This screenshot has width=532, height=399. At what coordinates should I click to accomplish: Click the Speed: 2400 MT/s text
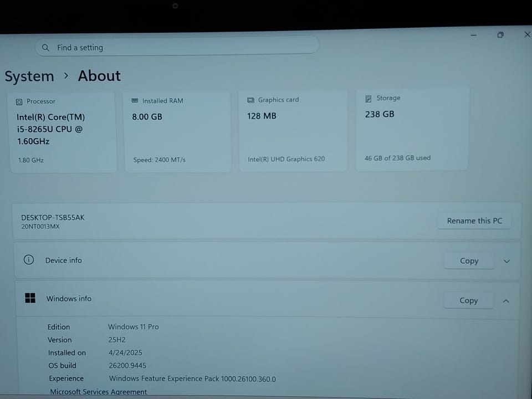160,160
